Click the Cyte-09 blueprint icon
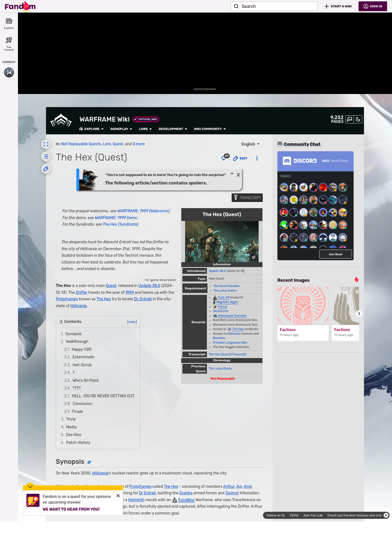This screenshot has width=392, height=545. coord(215,298)
